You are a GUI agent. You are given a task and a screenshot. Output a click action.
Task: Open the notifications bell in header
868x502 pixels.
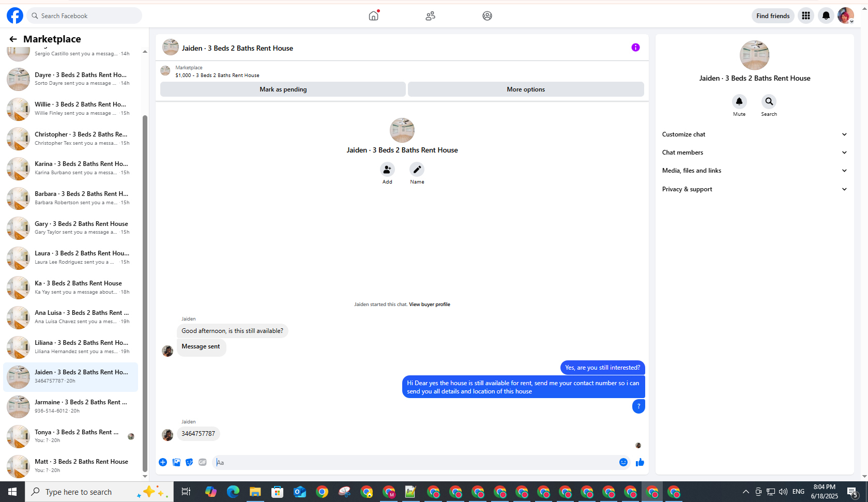(x=826, y=16)
